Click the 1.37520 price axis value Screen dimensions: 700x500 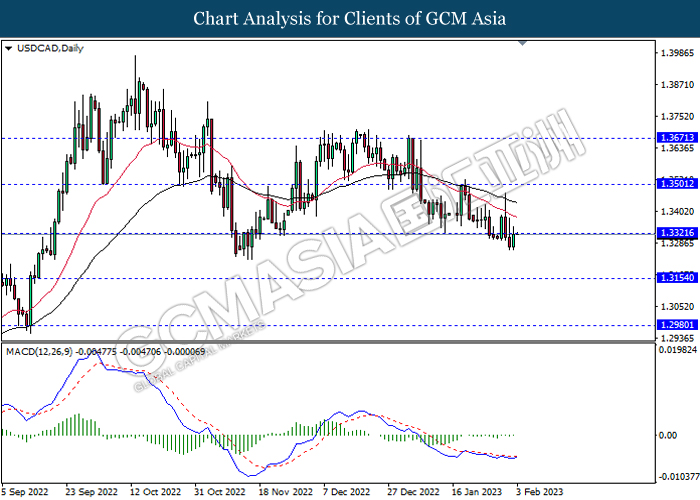click(x=677, y=117)
